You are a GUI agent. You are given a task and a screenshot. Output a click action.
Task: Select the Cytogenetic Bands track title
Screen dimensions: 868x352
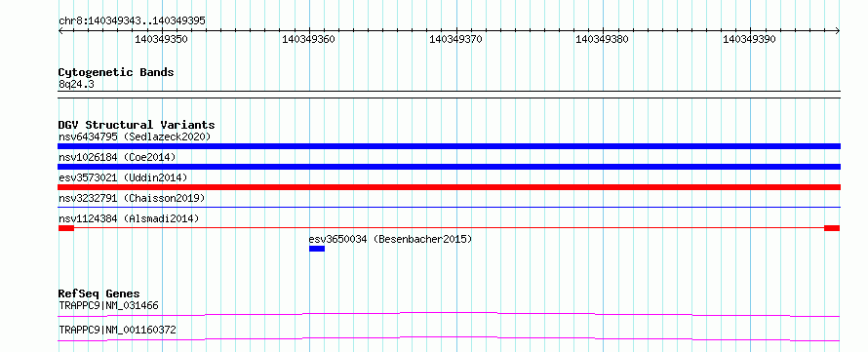116,72
